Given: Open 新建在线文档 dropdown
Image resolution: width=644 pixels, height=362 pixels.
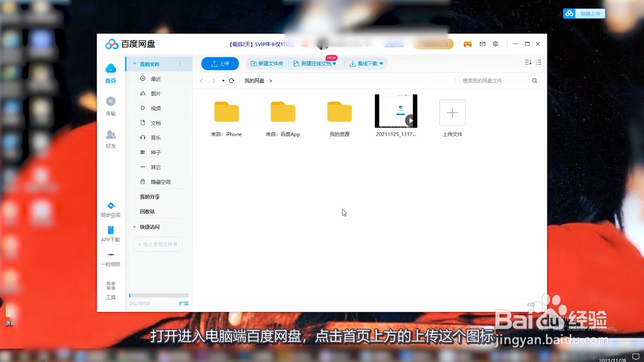Looking at the screenshot, I should click(314, 64).
